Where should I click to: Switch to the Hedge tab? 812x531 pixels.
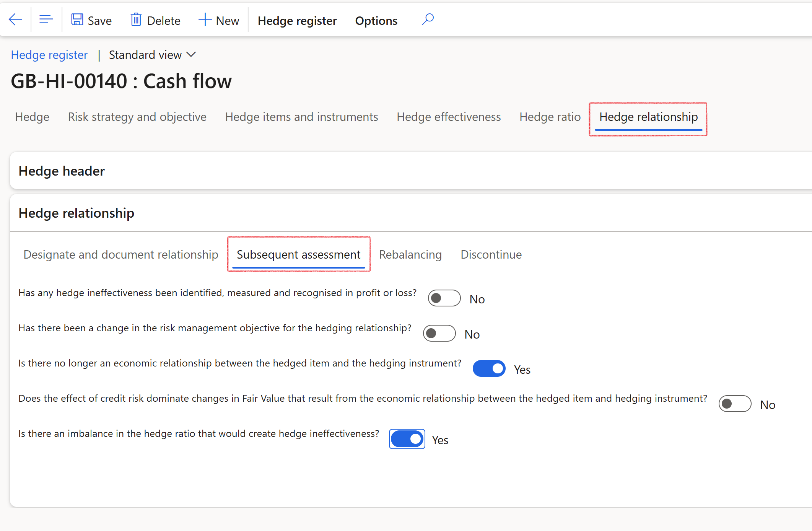tap(32, 117)
